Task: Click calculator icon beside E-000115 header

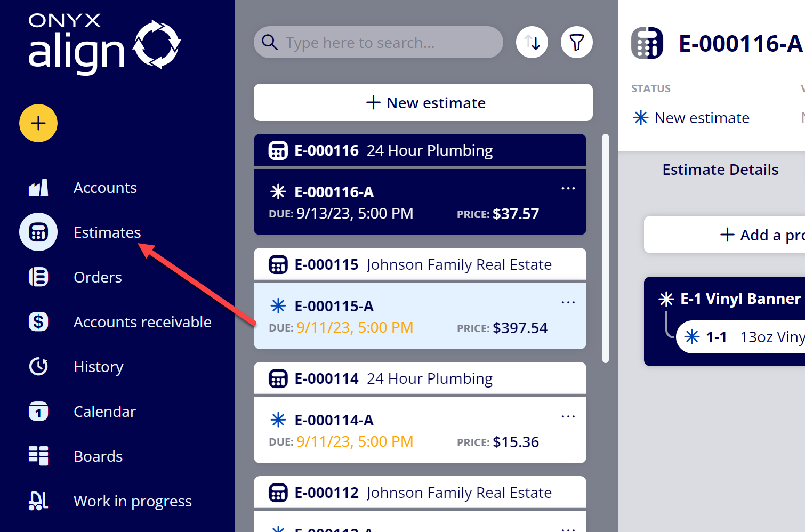Action: 278,264
